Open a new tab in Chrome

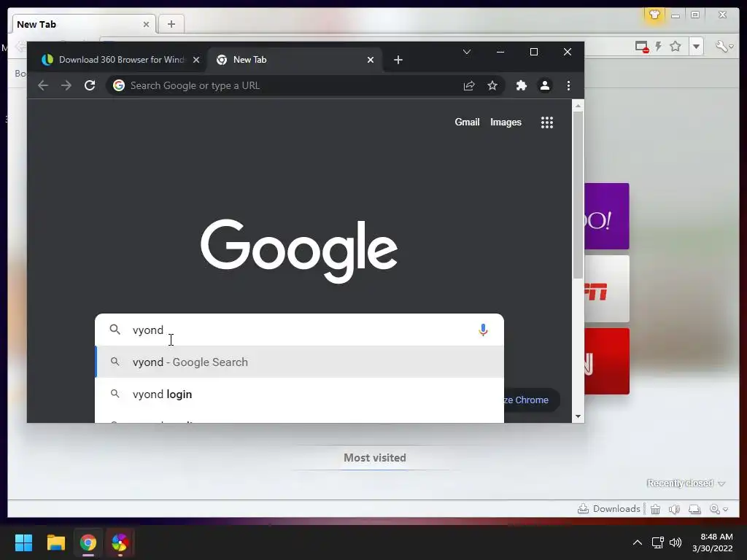point(398,60)
